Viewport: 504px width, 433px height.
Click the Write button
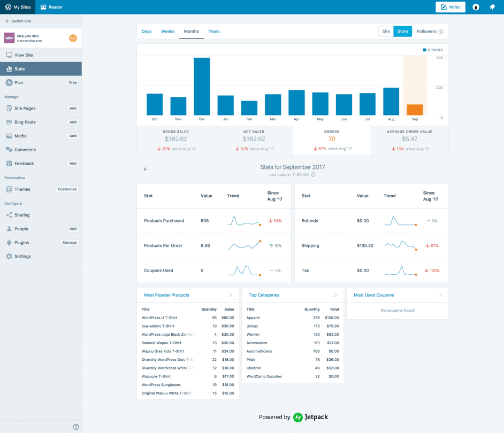pyautogui.click(x=450, y=7)
